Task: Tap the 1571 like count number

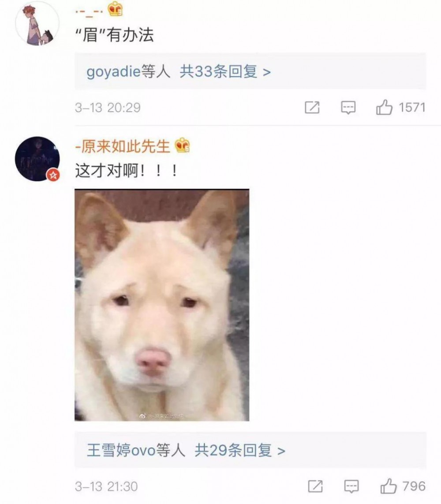Action: point(412,107)
